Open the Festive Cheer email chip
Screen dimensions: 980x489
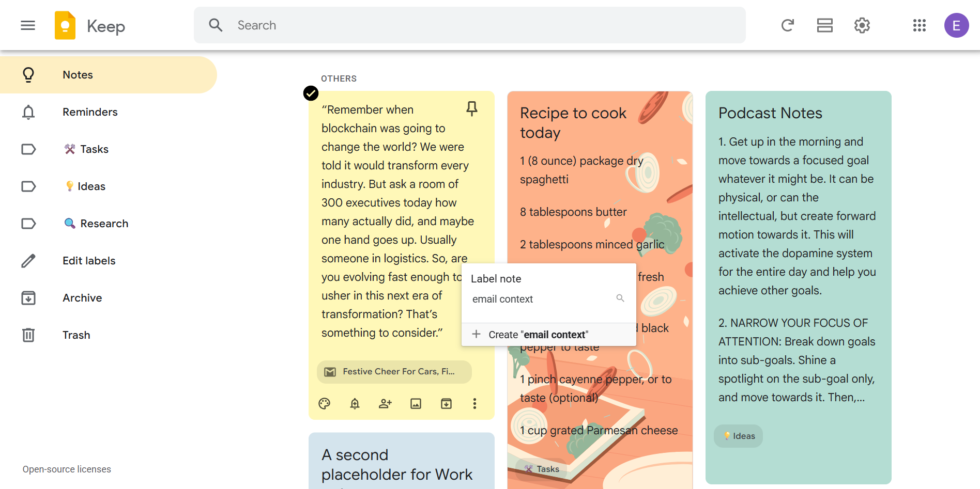click(x=394, y=372)
